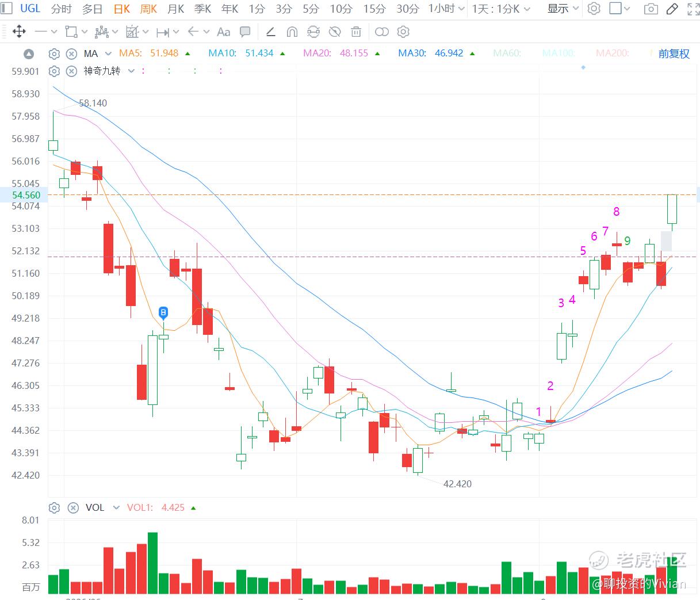The height and width of the screenshot is (600, 700).
Task: Select the arrow annotation tool
Action: (193, 32)
